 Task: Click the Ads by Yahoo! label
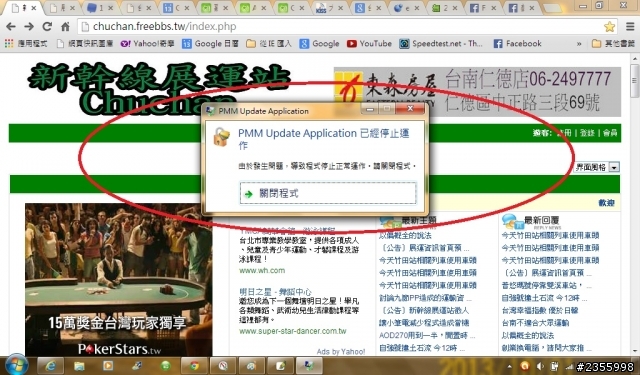341,352
